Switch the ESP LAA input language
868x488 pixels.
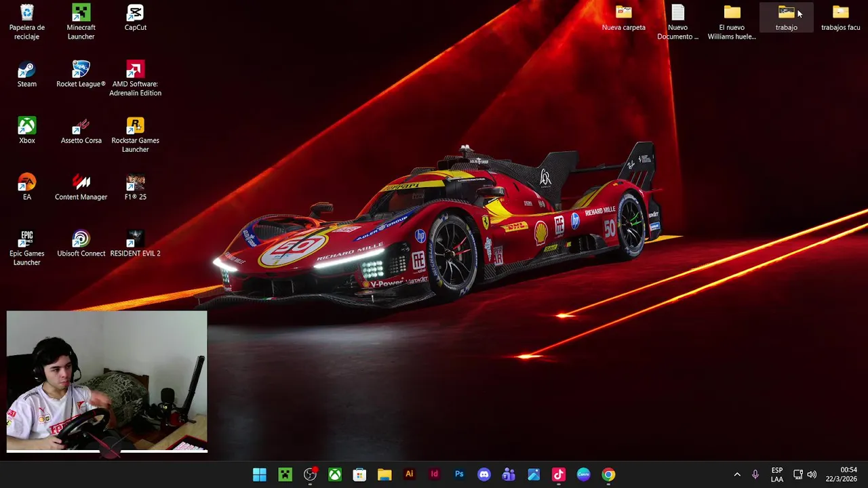pyautogui.click(x=777, y=474)
